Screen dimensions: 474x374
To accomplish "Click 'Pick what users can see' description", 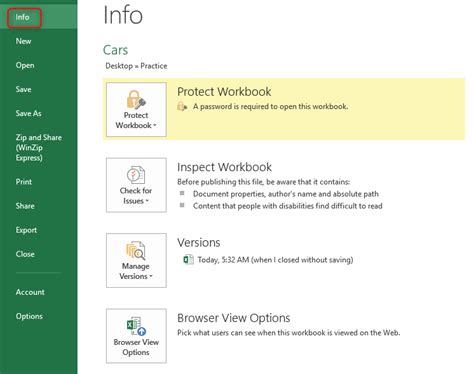I will (x=289, y=333).
